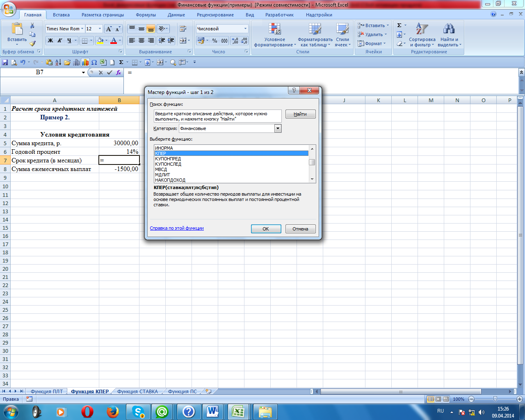The height and width of the screenshot is (420, 525).
Task: Open the Справка по этой функции link
Action: coord(177,228)
